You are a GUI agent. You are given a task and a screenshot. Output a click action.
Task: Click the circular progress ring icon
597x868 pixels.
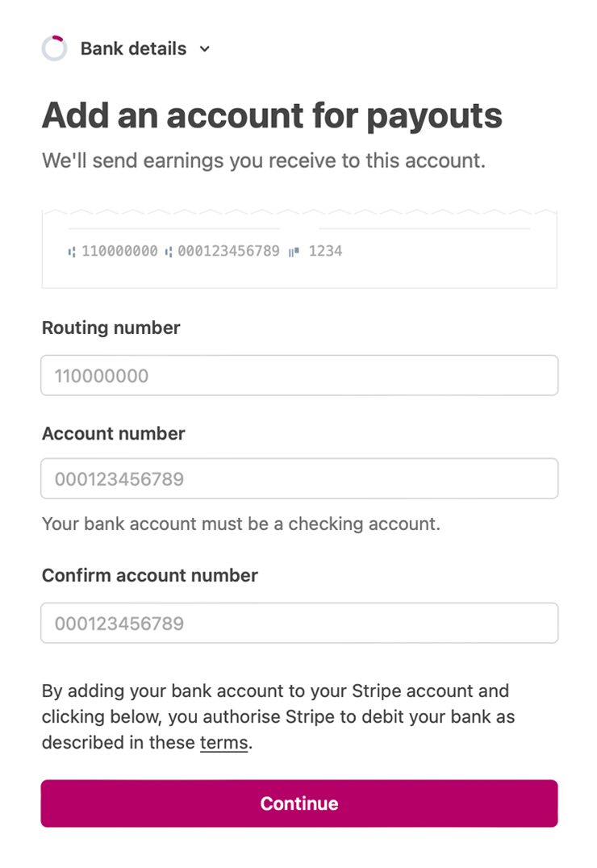tap(53, 48)
